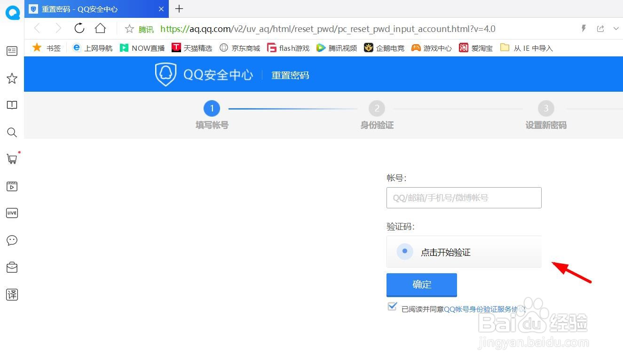Image resolution: width=623 pixels, height=364 pixels.
Task: Select step 1 填写帐号
Action: click(212, 115)
